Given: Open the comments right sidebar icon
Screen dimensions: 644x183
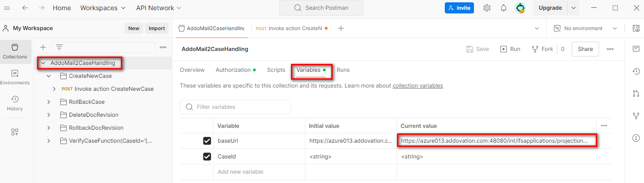Looking at the screenshot, I should 636,49.
